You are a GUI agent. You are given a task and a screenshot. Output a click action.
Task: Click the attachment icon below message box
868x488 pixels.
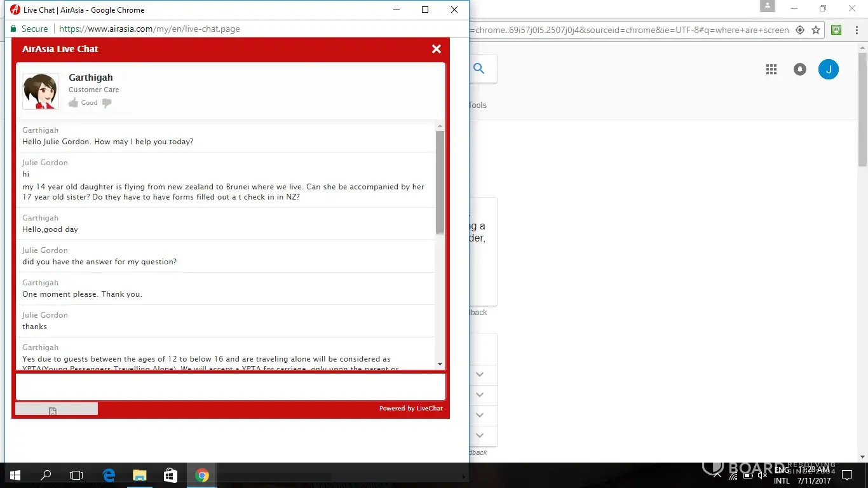[53, 411]
